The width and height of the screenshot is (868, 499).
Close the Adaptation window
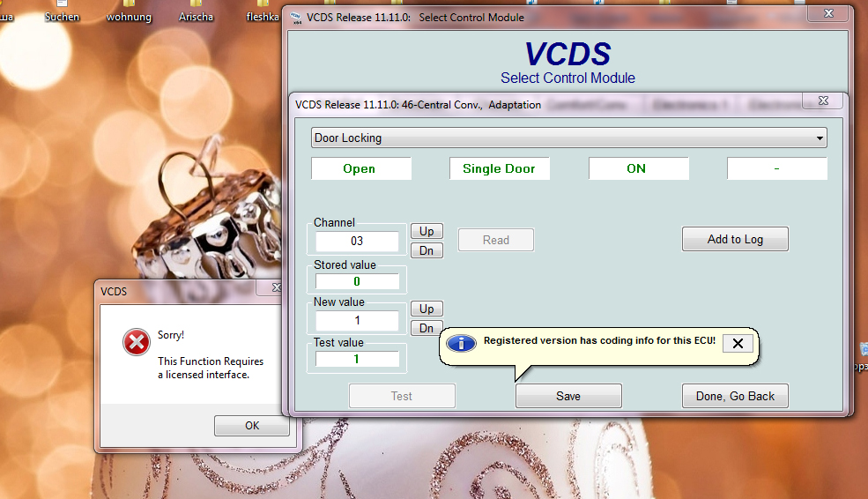coord(823,101)
